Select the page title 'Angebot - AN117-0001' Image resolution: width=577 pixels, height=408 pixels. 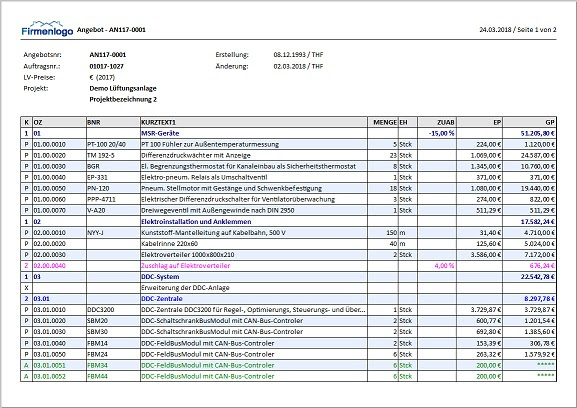pos(111,30)
